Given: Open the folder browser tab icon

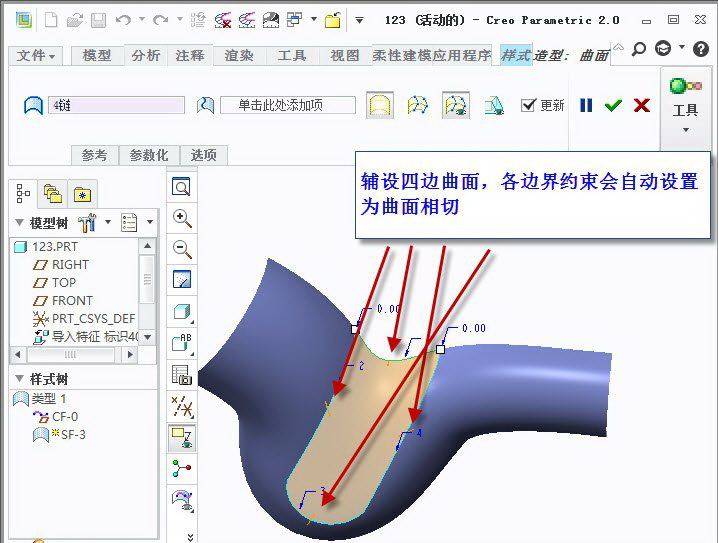Looking at the screenshot, I should [x=52, y=193].
